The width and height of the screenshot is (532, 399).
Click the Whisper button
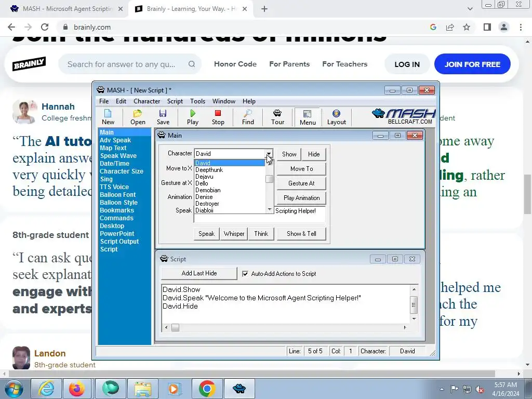pos(234,234)
